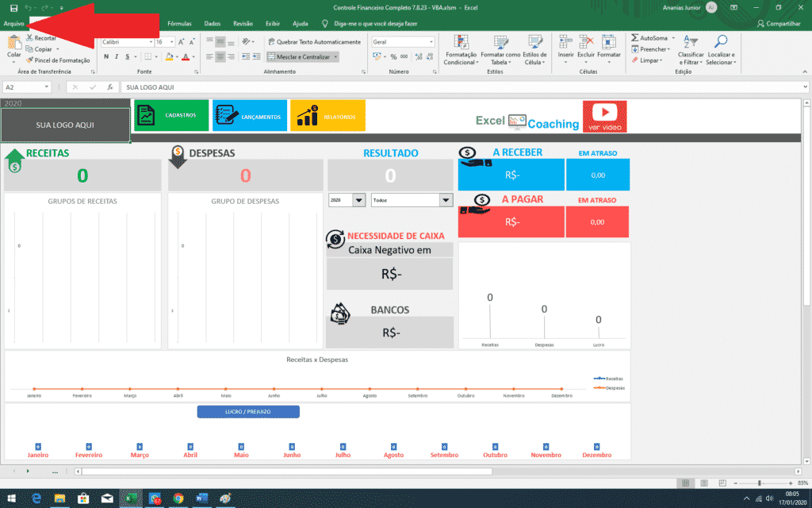Image resolution: width=812 pixels, height=508 pixels.
Task: Click the text orientation icon
Action: pyautogui.click(x=247, y=41)
